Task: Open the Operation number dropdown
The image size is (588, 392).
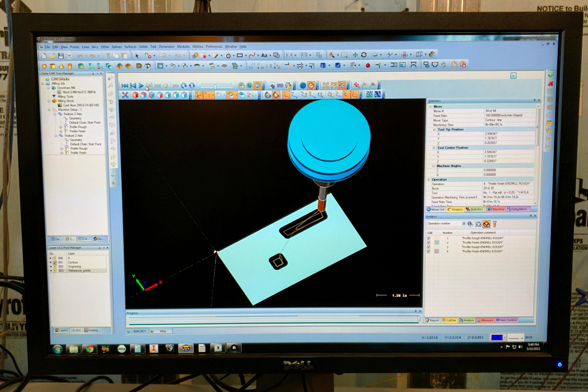Action: pyautogui.click(x=464, y=224)
